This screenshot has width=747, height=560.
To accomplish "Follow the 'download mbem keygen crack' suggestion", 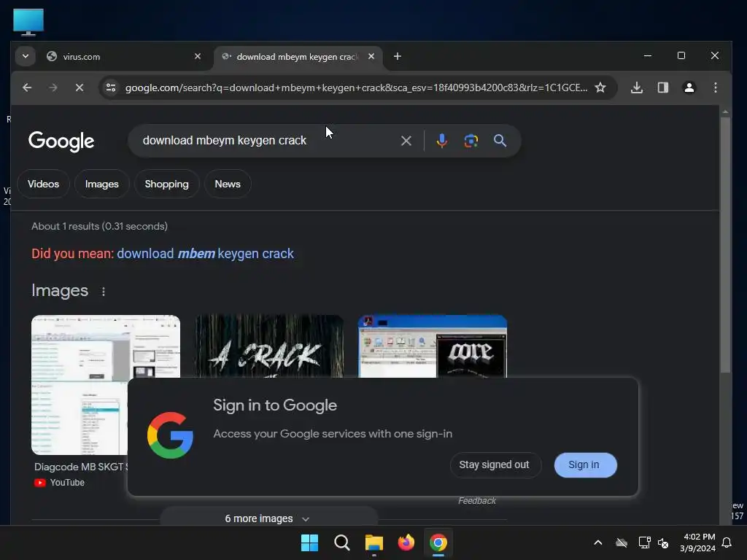I will point(205,253).
